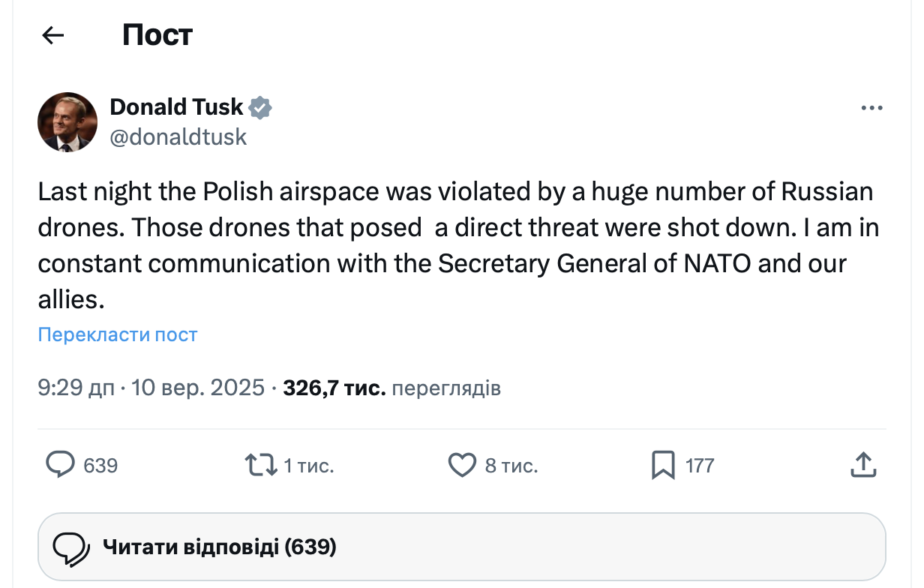Screen dimensions: 924x588
Task: Click the 'Пост' header tab
Action: pyautogui.click(x=157, y=34)
